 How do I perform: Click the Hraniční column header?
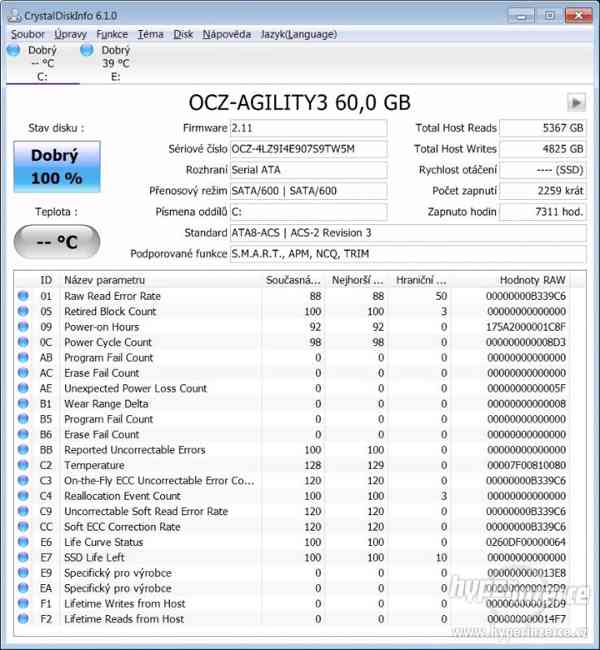[x=420, y=280]
